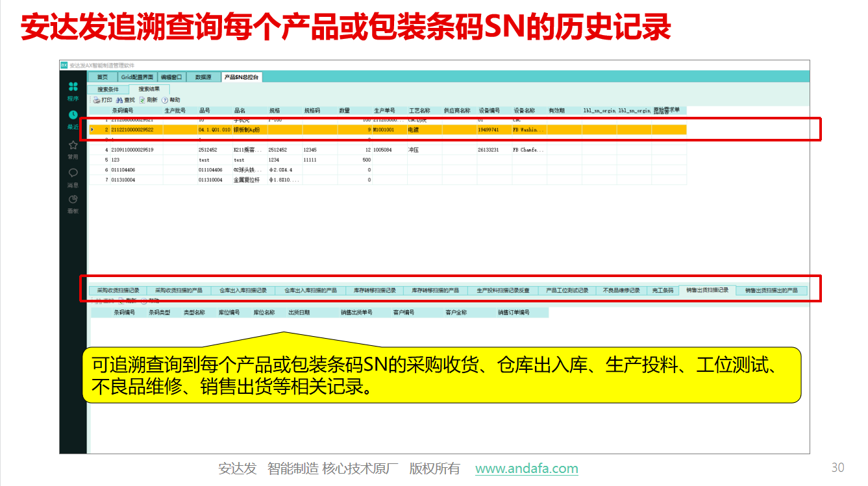Open the 仓库出入库扫描的产品 tab
The height and width of the screenshot is (486, 868).
tap(310, 290)
